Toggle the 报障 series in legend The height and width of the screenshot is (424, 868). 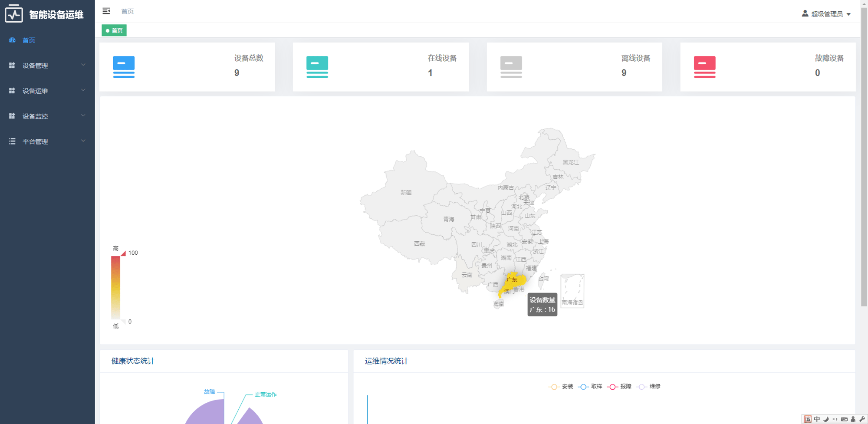pos(619,387)
